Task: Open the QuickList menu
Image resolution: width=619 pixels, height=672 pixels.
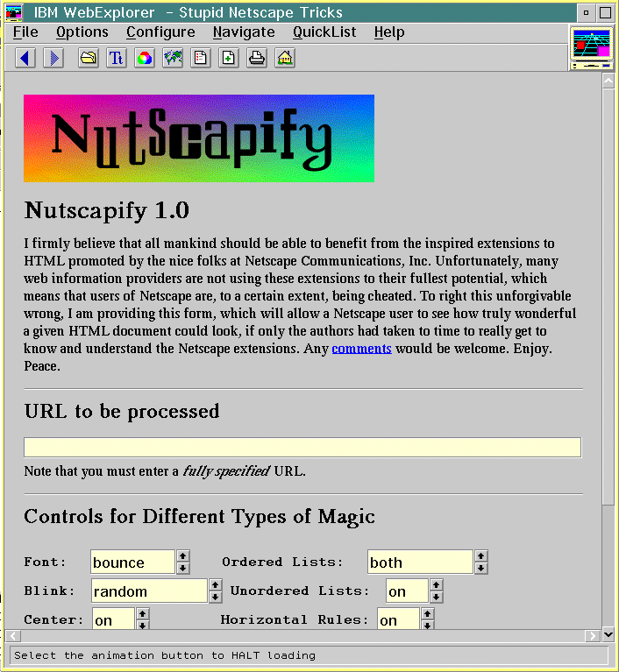Action: tap(324, 32)
